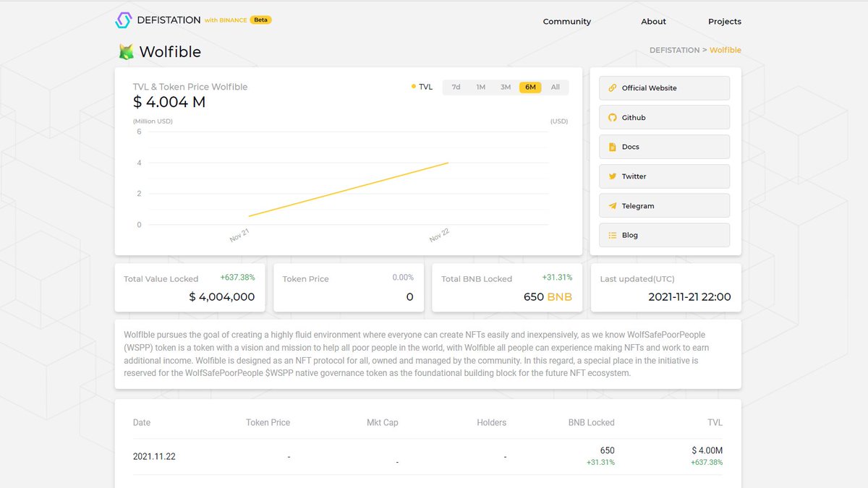
Task: Click the 0.00% token price change
Action: [x=403, y=278]
